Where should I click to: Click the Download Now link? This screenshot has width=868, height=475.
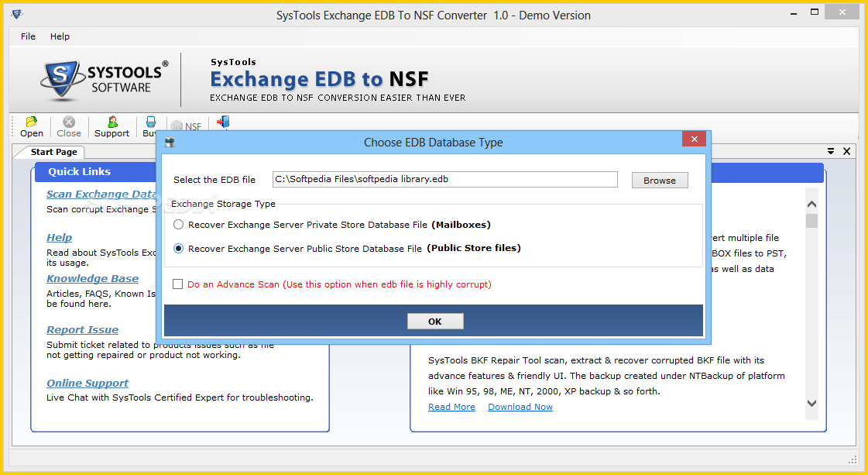click(x=520, y=407)
